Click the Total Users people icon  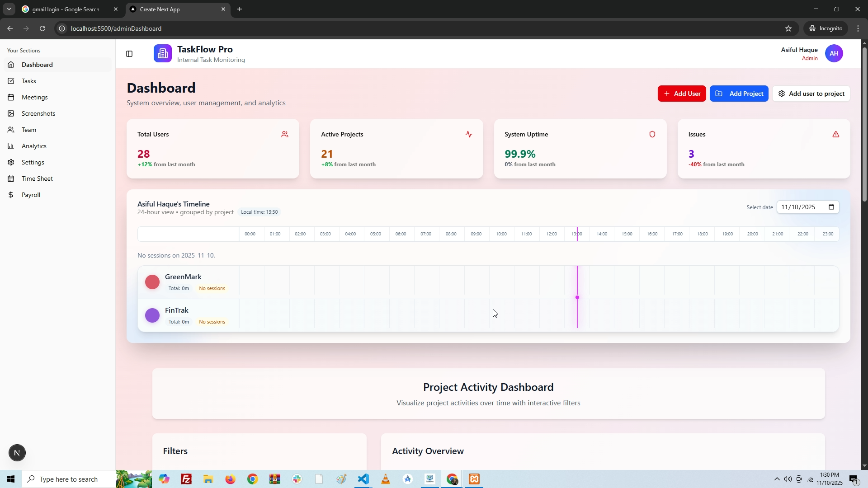click(x=284, y=134)
